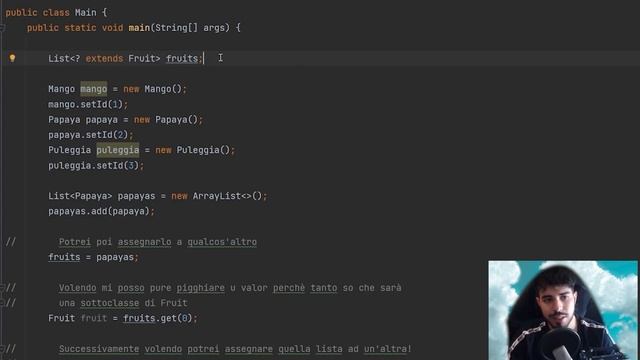Image resolution: width=640 pixels, height=360 pixels.
Task: Click the "puleggia.setId(3);" line
Action: [x=96, y=165]
